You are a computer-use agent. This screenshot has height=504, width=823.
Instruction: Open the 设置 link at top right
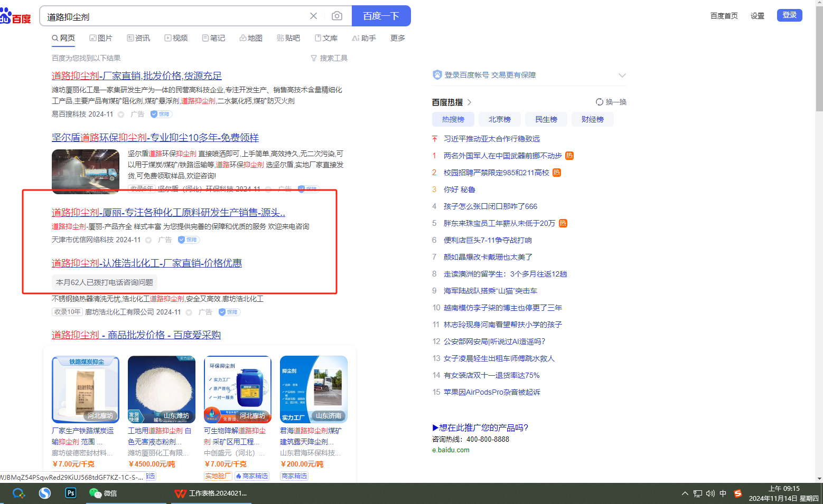click(757, 16)
